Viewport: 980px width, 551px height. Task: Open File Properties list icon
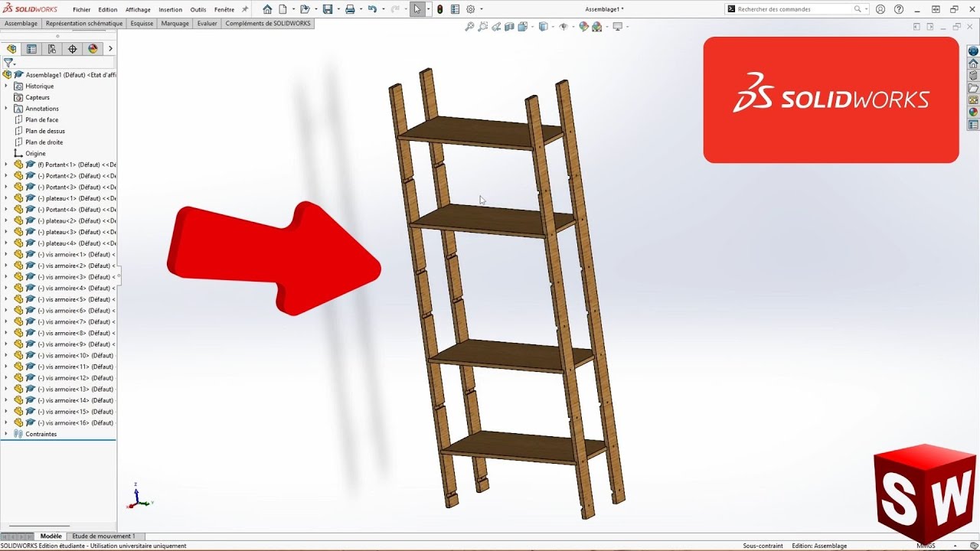[x=455, y=9]
